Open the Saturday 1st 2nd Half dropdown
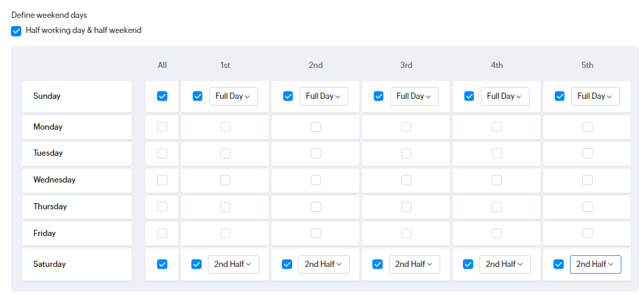Viewport: 644px width, 295px height. coord(233,264)
